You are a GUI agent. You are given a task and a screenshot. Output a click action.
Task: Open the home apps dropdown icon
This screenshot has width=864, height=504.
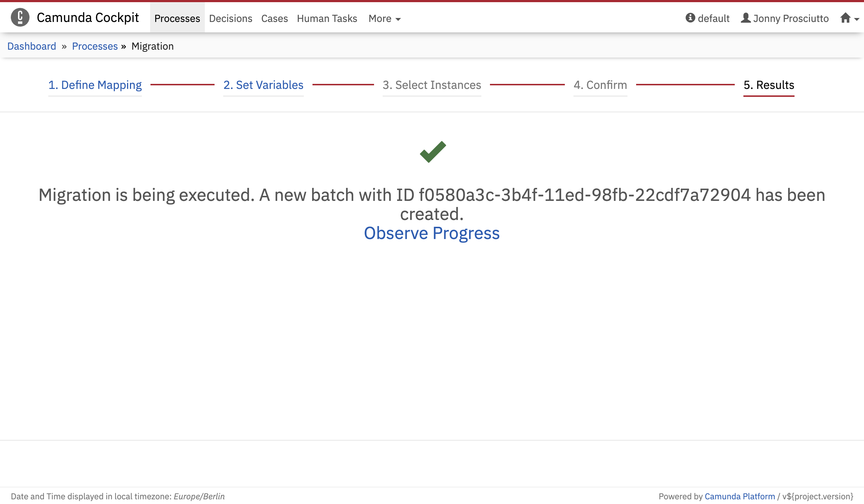coord(850,18)
